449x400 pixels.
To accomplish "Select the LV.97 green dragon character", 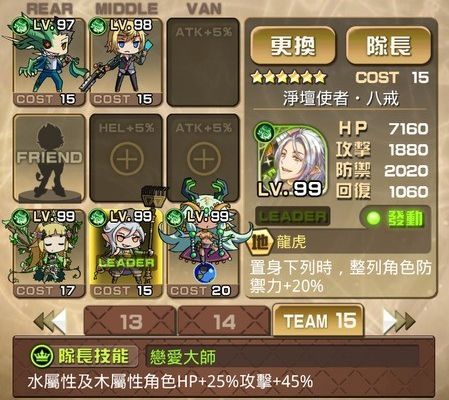I will 49,62.
